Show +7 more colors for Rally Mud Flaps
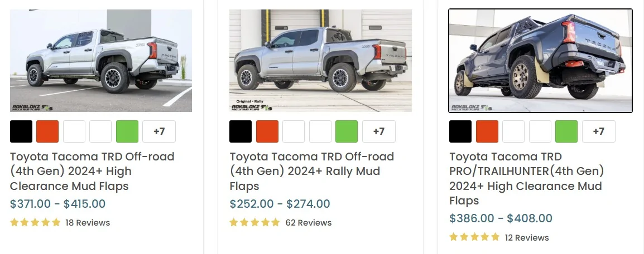 point(379,131)
